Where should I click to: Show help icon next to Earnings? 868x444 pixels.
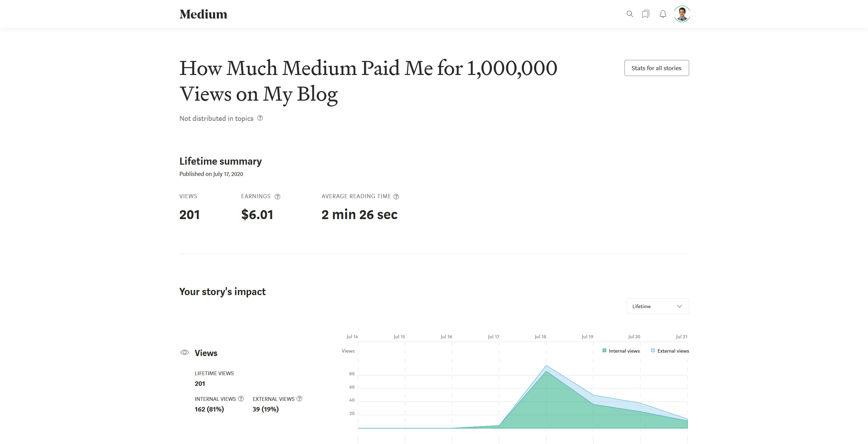pos(277,196)
